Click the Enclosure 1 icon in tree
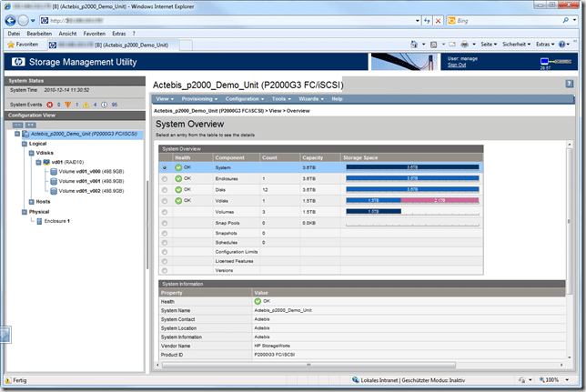The height and width of the screenshot is (392, 586). click(39, 221)
